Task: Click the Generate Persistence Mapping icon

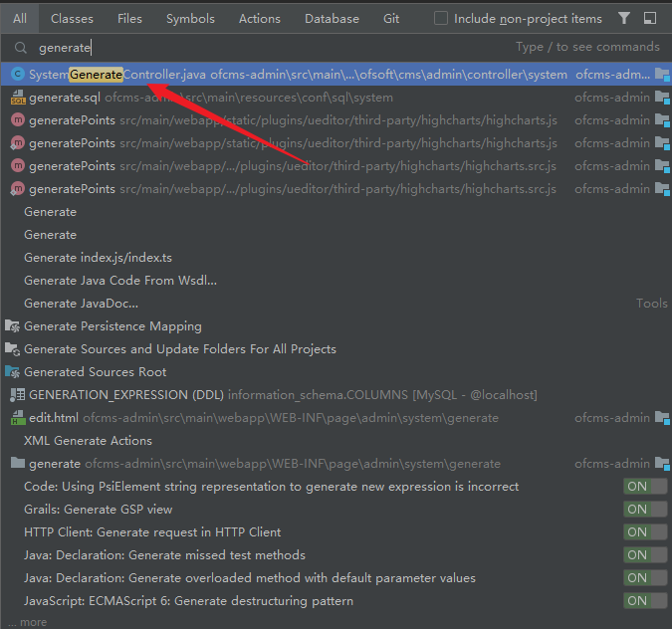Action: [12, 326]
